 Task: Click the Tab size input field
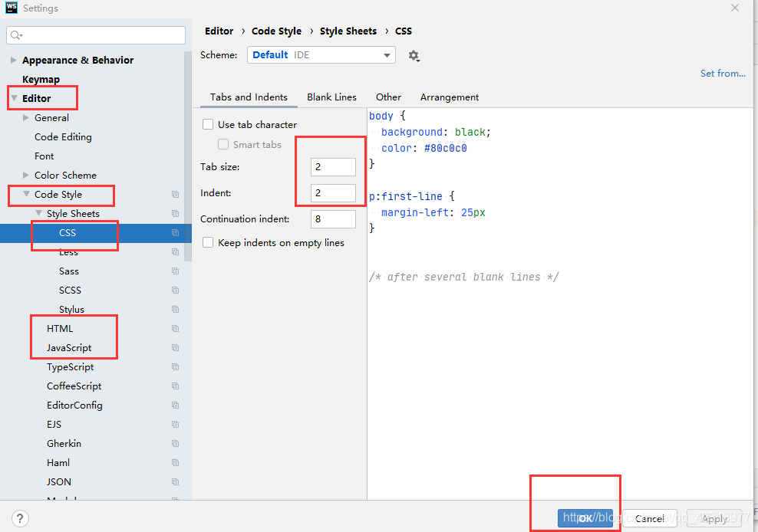pos(333,166)
